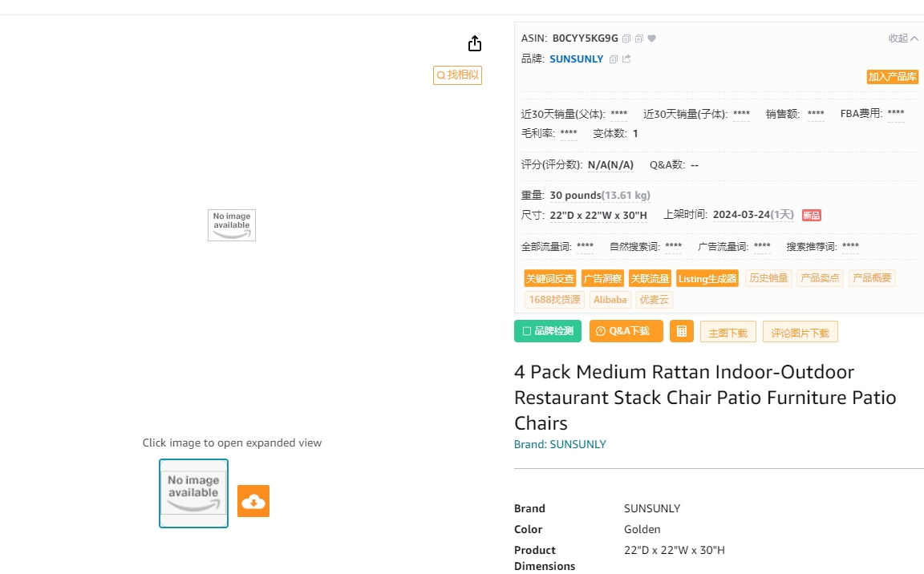Click 历史销量 button
This screenshot has height=574, width=924.
coord(768,278)
